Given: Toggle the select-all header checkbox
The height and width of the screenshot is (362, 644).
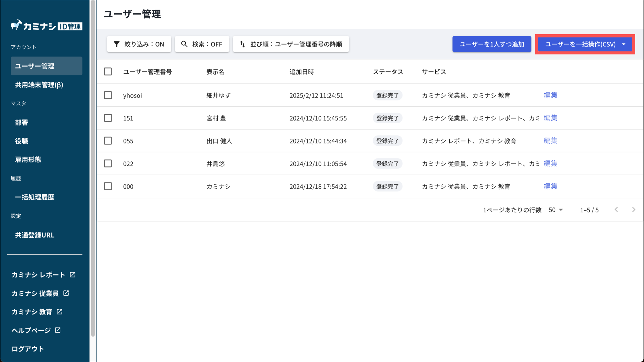Looking at the screenshot, I should [108, 71].
